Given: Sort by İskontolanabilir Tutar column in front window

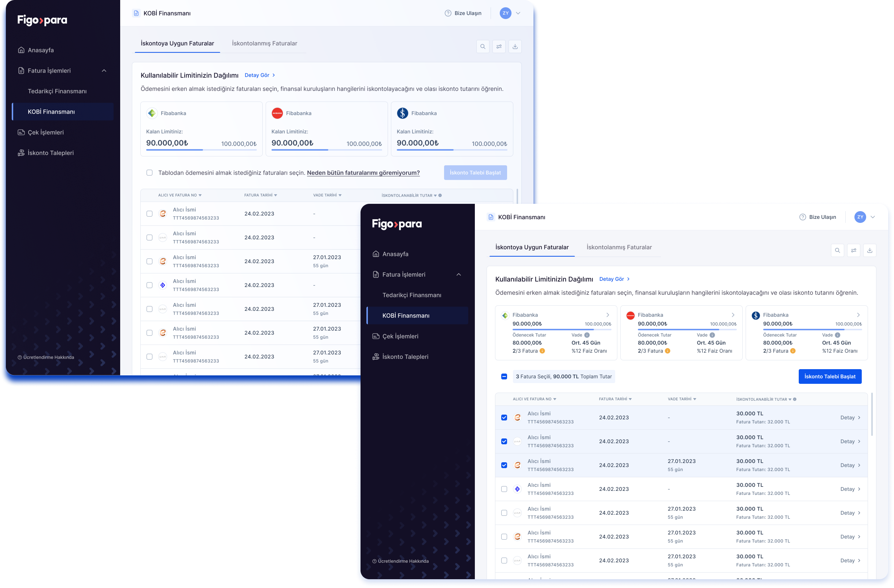Looking at the screenshot, I should 763,399.
